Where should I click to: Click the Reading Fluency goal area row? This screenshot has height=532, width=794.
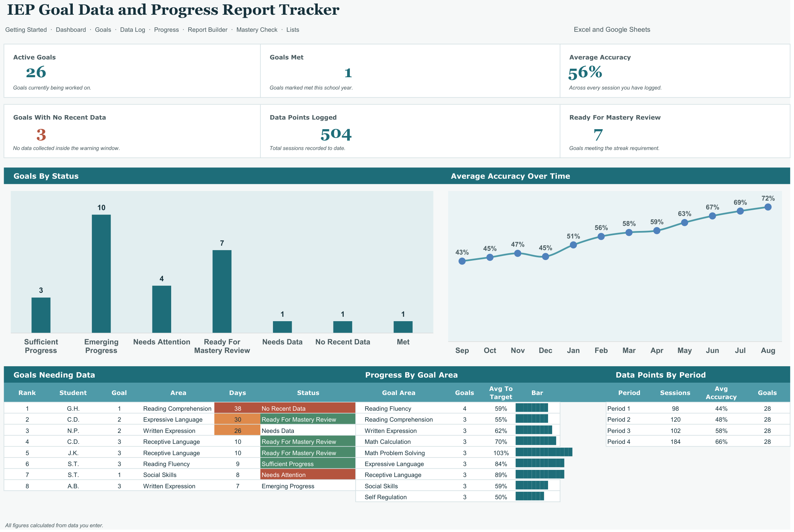(458, 408)
